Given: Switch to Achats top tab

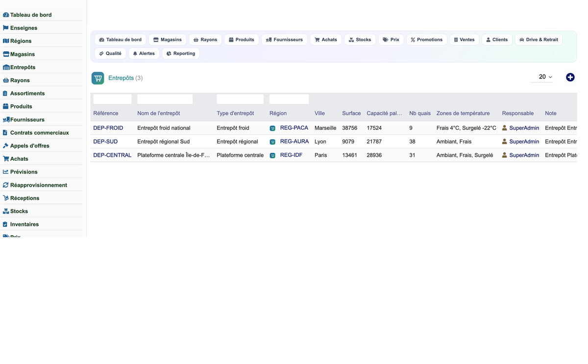Looking at the screenshot, I should point(326,40).
